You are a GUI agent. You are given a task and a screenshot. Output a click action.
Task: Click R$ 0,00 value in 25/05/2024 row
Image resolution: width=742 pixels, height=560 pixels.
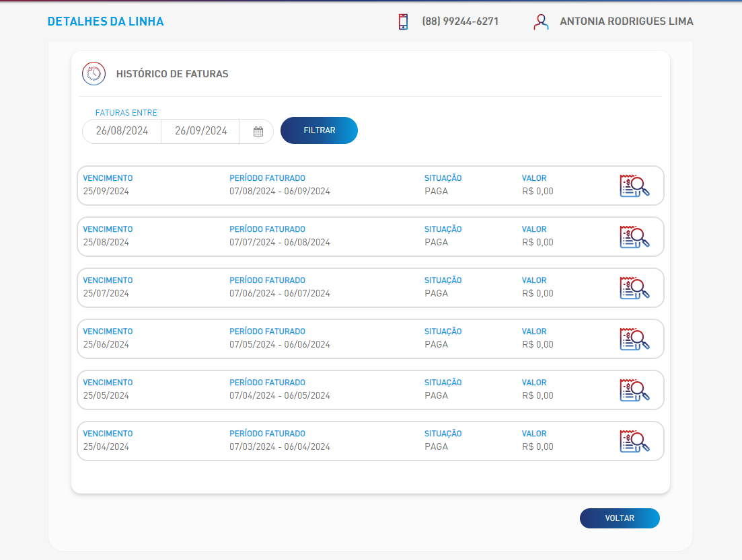(x=537, y=395)
